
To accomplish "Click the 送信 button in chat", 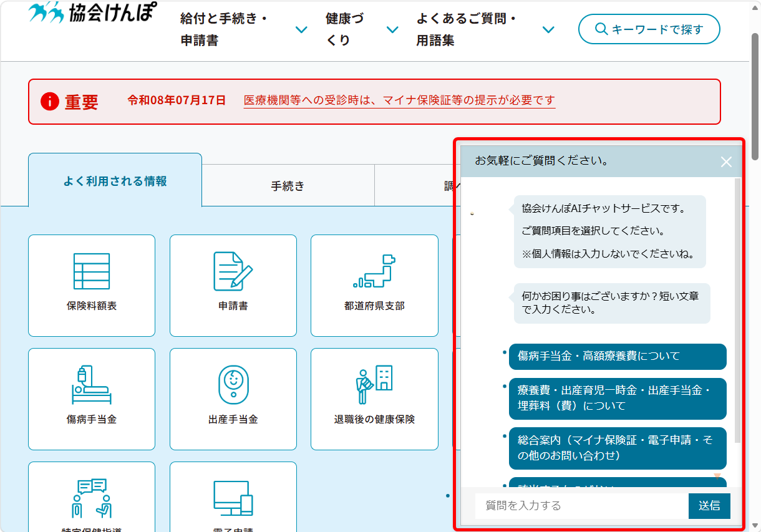I will coord(709,506).
